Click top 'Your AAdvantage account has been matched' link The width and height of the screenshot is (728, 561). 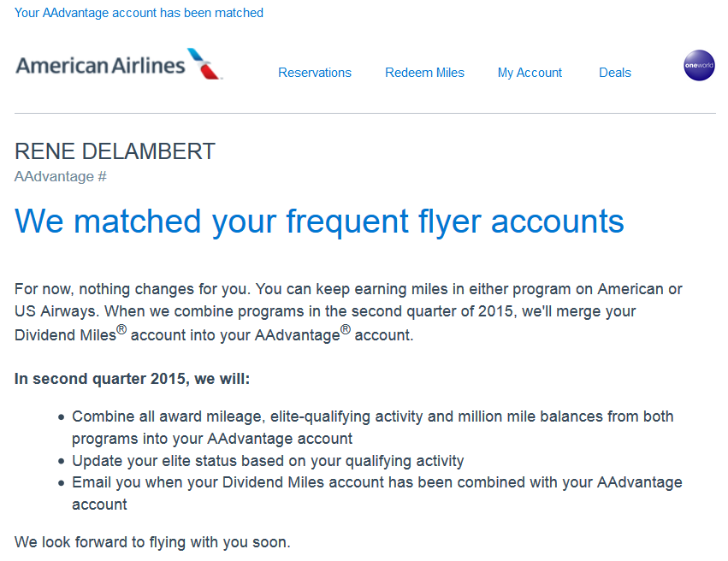tap(139, 13)
